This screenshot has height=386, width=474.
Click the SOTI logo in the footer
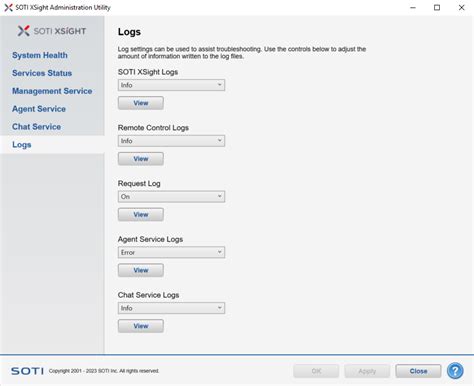[x=27, y=371]
